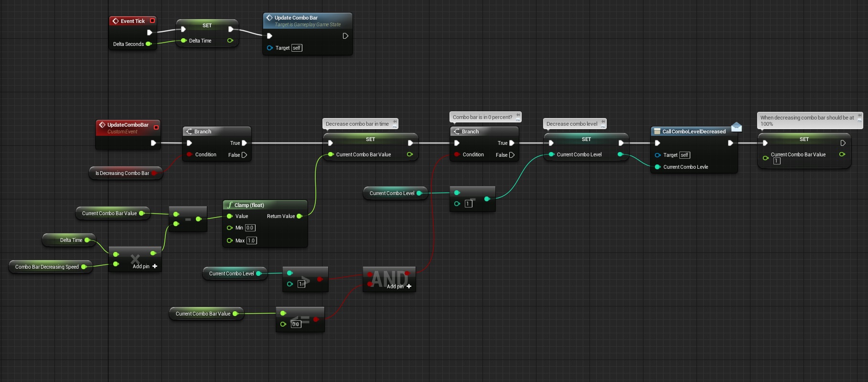
Task: Click the AND node output pin
Action: [x=407, y=273]
